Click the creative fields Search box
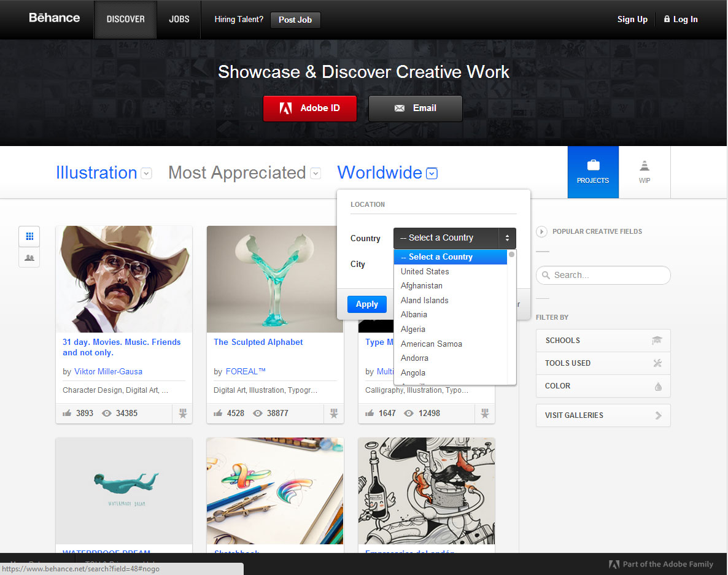 pos(603,275)
